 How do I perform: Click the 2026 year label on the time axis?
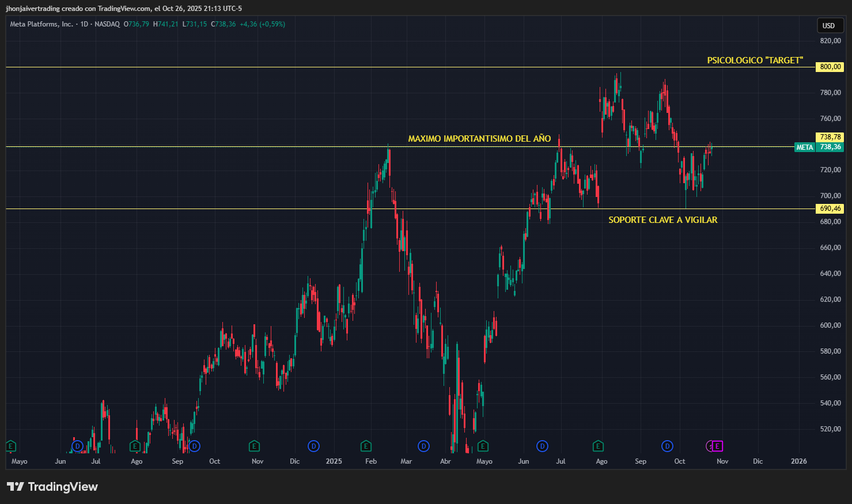pos(798,461)
